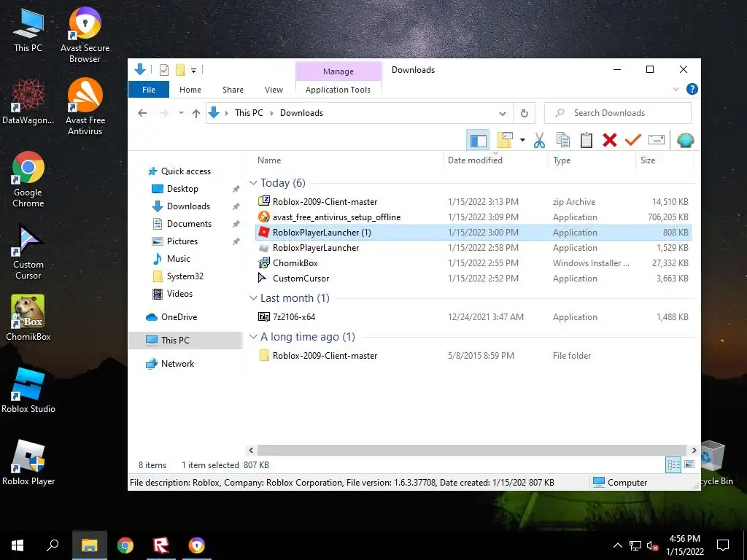Open Google Chrome desktop shortcut
Viewport: 747px width, 560px height.
(x=28, y=179)
